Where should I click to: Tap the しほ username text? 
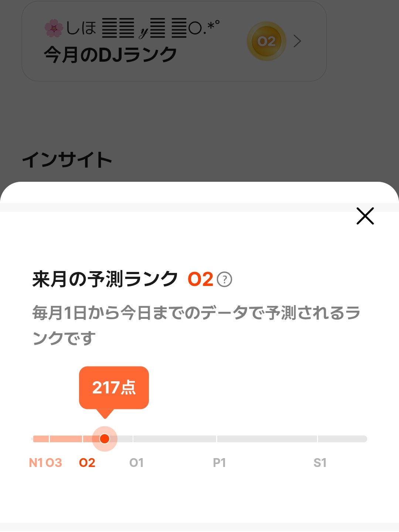pos(81,28)
